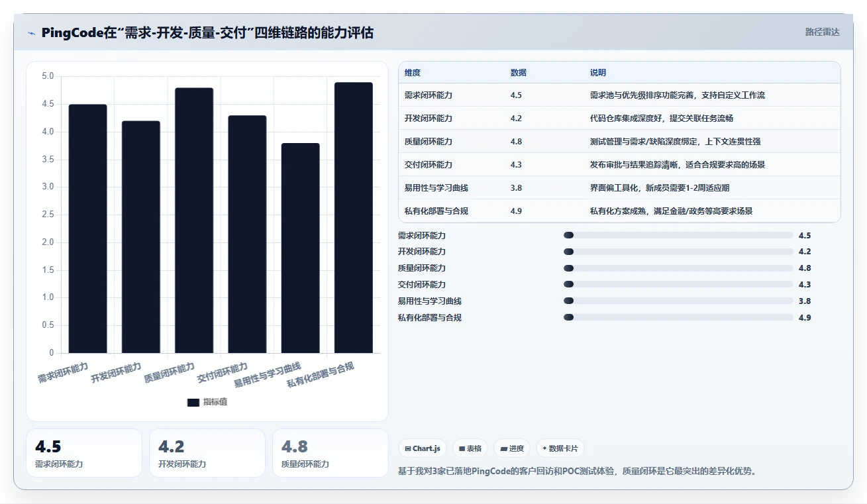Click table cell 私有化部署与合规
The image size is (867, 504).
436,211
